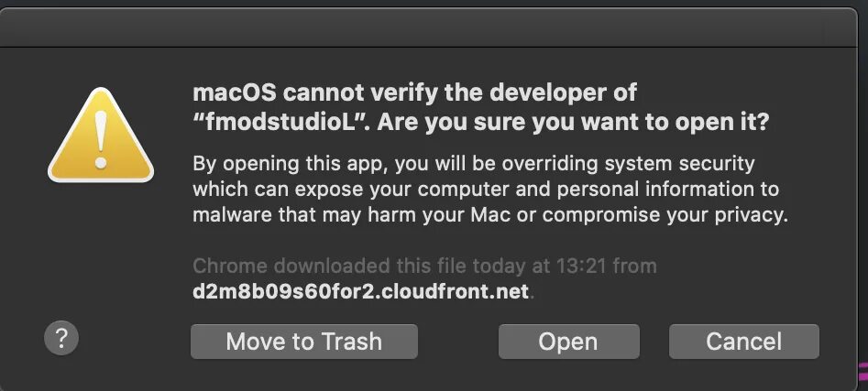Click the purple element behind the dialog corner
868x391 pixels.
pyautogui.click(x=863, y=371)
